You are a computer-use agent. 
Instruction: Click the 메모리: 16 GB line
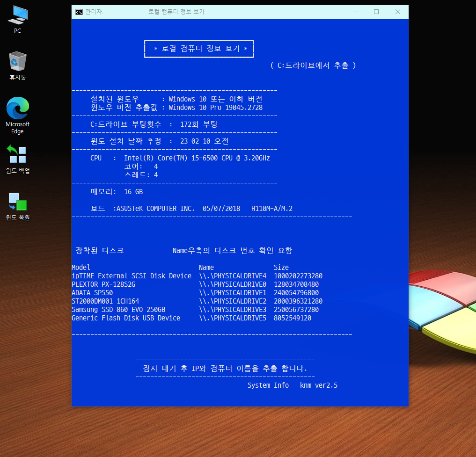[x=117, y=192]
